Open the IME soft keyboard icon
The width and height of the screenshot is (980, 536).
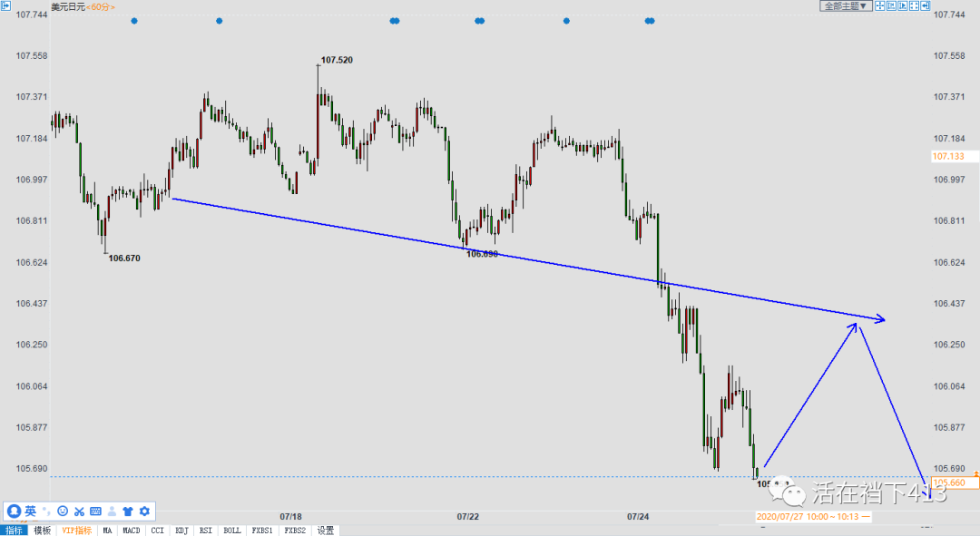pos(95,512)
